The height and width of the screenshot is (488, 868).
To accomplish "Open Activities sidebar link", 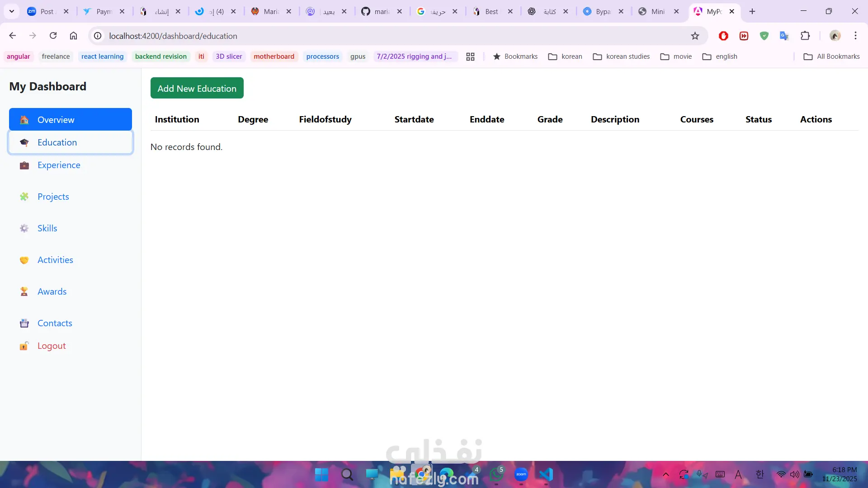I will pyautogui.click(x=55, y=260).
